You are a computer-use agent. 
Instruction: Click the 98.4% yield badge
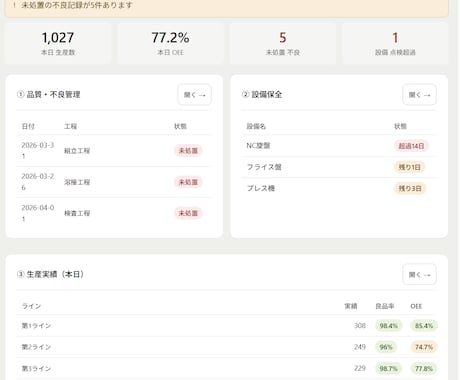click(389, 326)
